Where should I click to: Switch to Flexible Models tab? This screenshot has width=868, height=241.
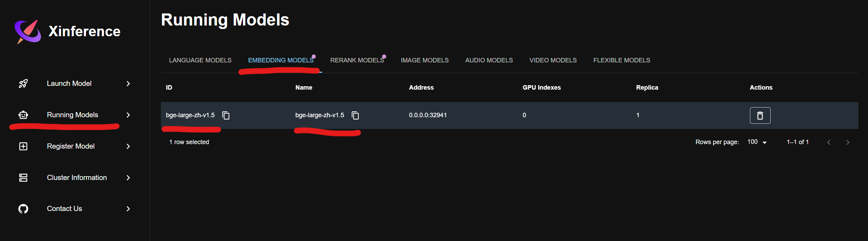[x=622, y=60]
